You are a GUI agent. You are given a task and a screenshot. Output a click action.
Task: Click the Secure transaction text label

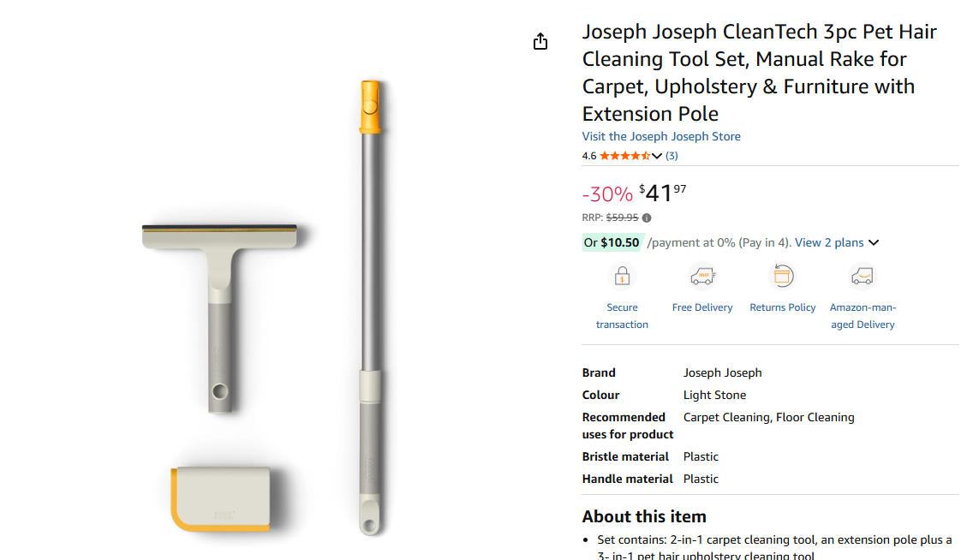[622, 316]
